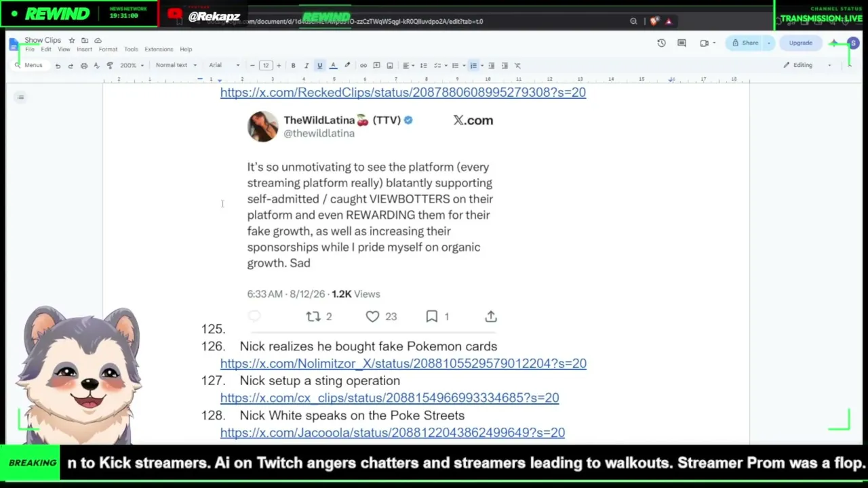Screen dimensions: 868x488
Task: Start a video call with the camera icon
Action: [x=704, y=43]
